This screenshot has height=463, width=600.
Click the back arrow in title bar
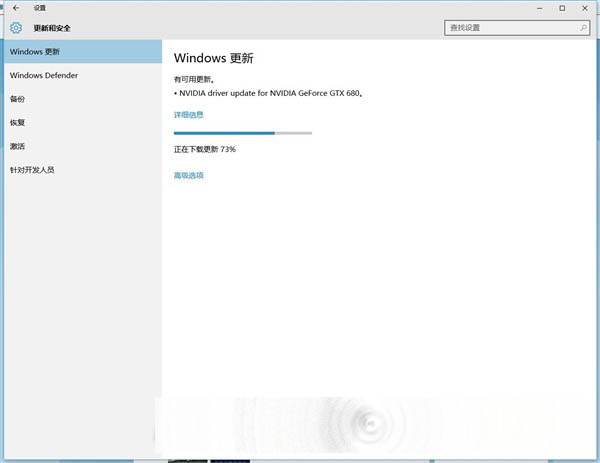click(x=16, y=8)
